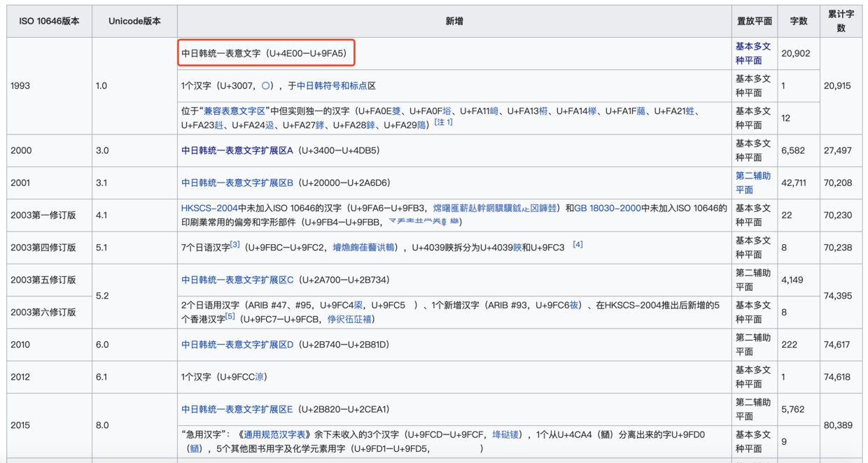Click the cumulative count 70,208
This screenshot has width=868, height=463.
[838, 183]
